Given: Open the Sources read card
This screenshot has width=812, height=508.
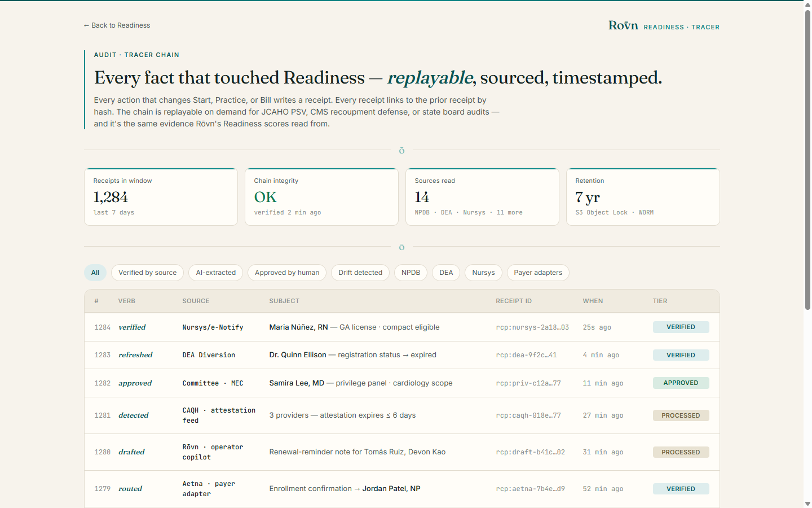Looking at the screenshot, I should [482, 197].
